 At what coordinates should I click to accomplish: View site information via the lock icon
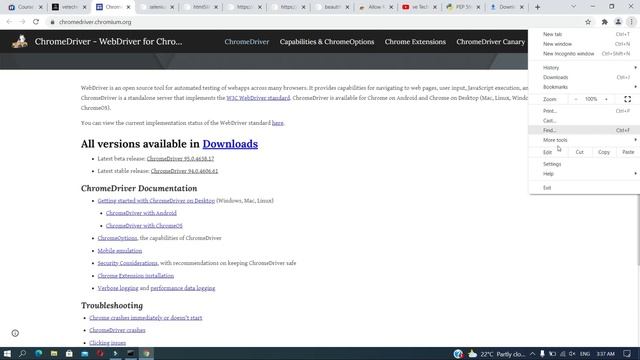tap(52, 22)
